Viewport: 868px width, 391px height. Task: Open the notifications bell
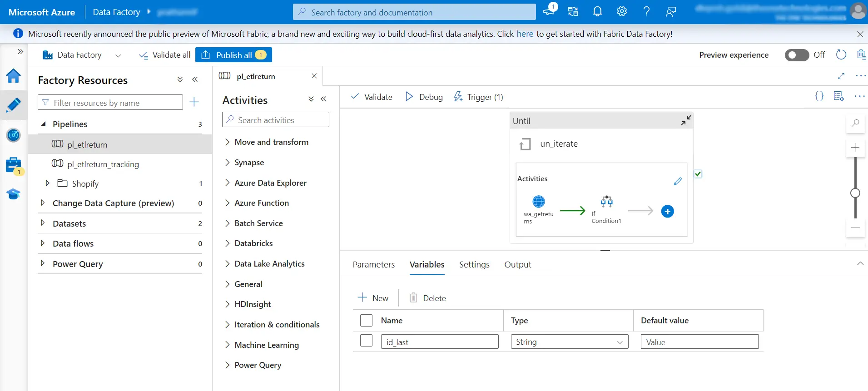[597, 12]
